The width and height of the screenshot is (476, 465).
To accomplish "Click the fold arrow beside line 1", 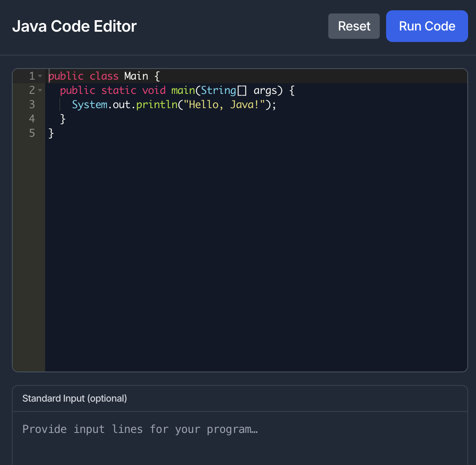I will [x=40, y=76].
